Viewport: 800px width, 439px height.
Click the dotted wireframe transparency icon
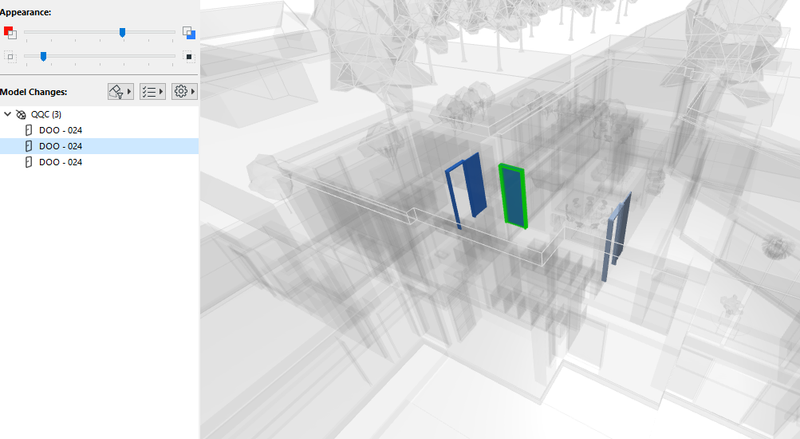[10, 57]
